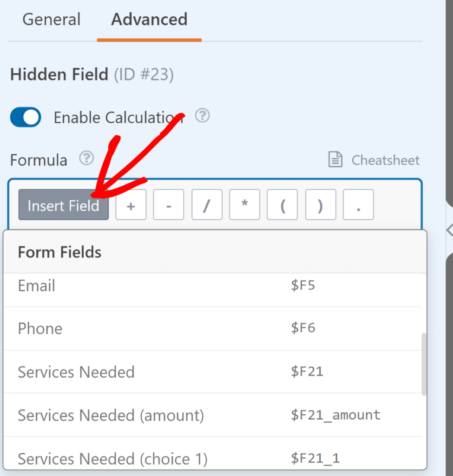Open the Insert Field dropdown
Viewport: 453px width, 476px height.
tap(63, 205)
